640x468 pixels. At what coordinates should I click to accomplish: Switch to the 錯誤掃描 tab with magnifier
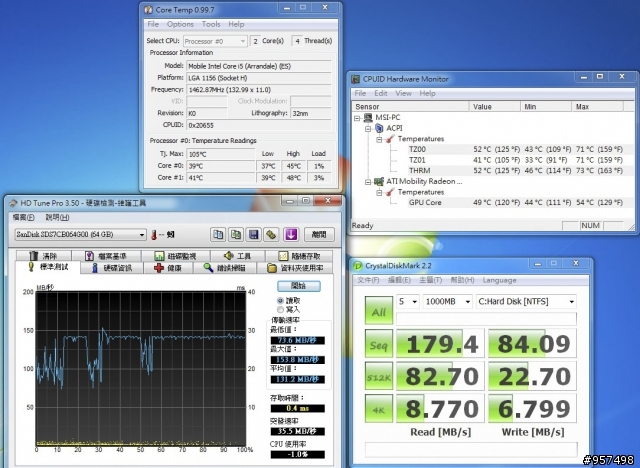(225, 268)
